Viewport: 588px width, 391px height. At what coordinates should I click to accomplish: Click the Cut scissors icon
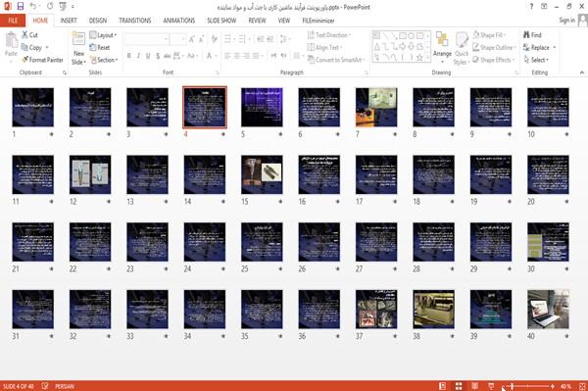pyautogui.click(x=24, y=35)
